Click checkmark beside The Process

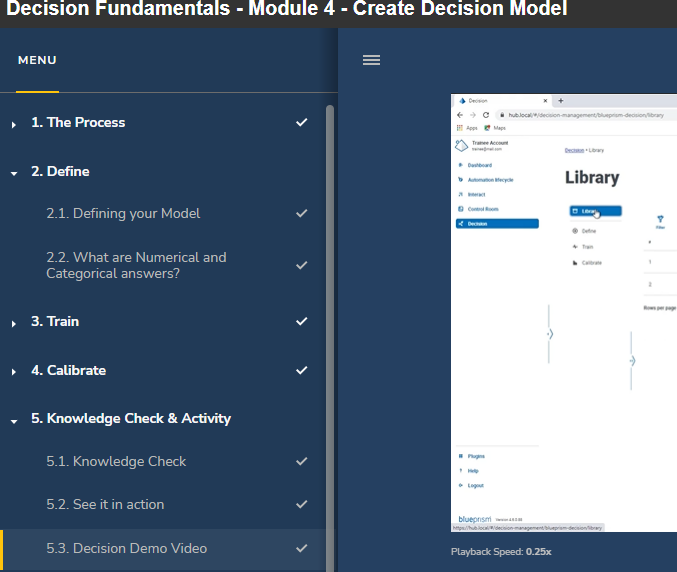(x=302, y=122)
